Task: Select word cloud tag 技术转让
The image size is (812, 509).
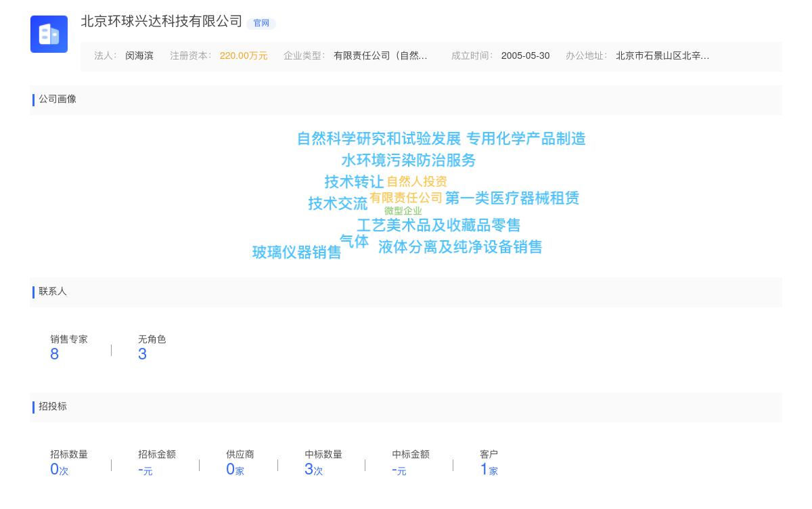Action: (x=354, y=182)
